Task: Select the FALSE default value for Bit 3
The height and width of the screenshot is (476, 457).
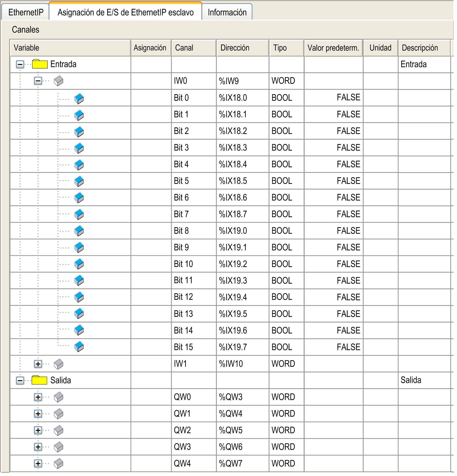Action: (x=348, y=148)
